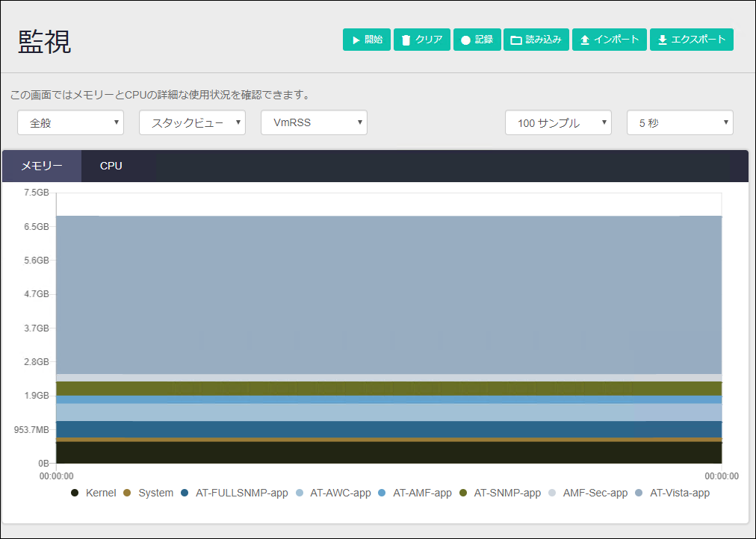Toggle System series in legend
The image size is (756, 539).
pyautogui.click(x=148, y=493)
